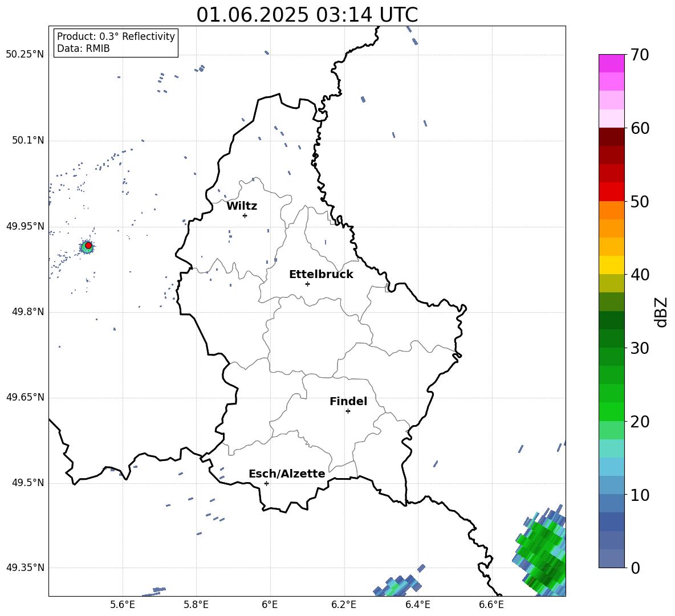This screenshot has width=675, height=616.
Task: Pick the orange colorbar swatch below 50
Action: (611, 210)
